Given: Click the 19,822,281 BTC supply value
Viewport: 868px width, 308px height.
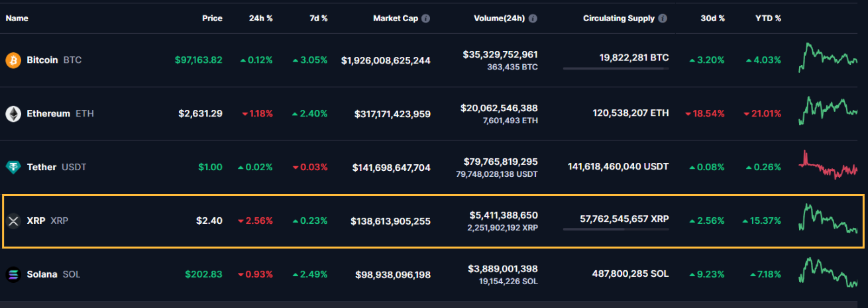Looking at the screenshot, I should click(x=634, y=58).
